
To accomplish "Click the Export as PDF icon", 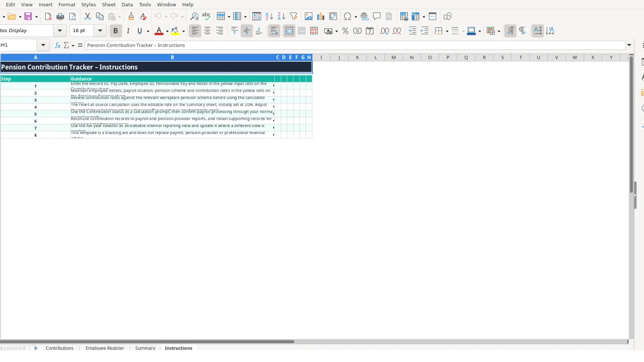I will point(48,17).
